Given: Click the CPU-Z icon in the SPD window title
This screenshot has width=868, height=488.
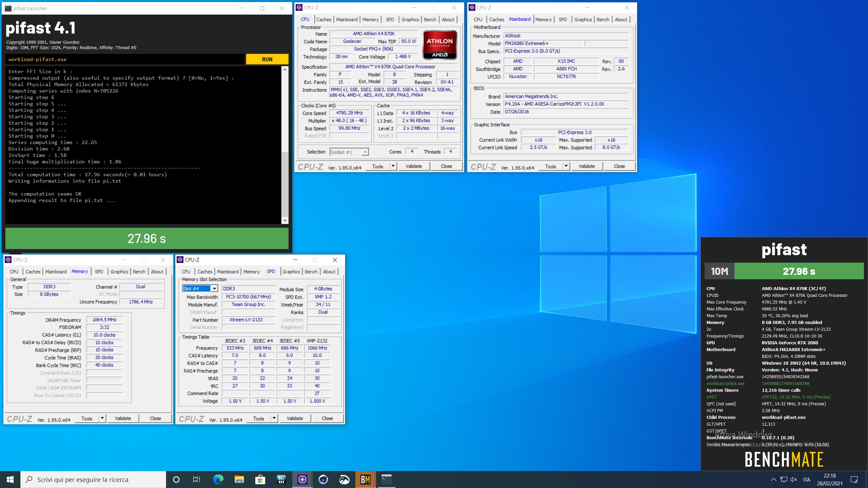Looking at the screenshot, I should click(180, 260).
